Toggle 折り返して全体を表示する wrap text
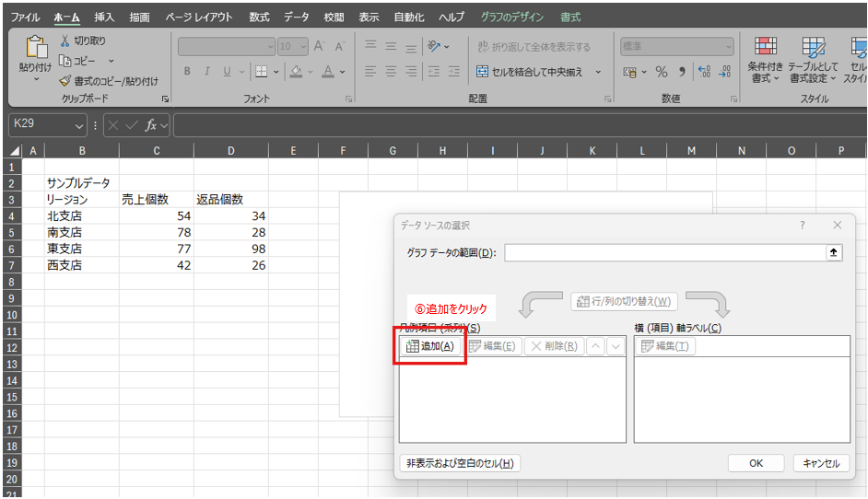The image size is (868, 499). 534,47
